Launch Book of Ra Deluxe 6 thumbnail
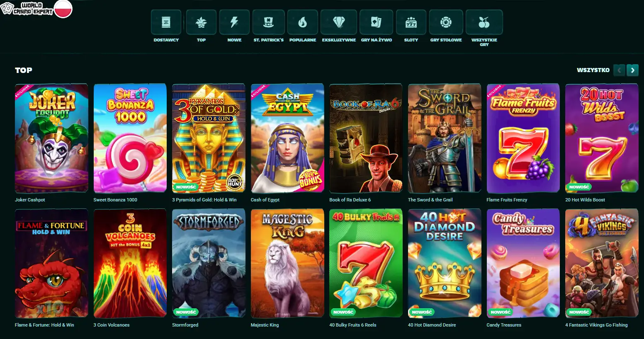644x339 pixels. pyautogui.click(x=366, y=138)
